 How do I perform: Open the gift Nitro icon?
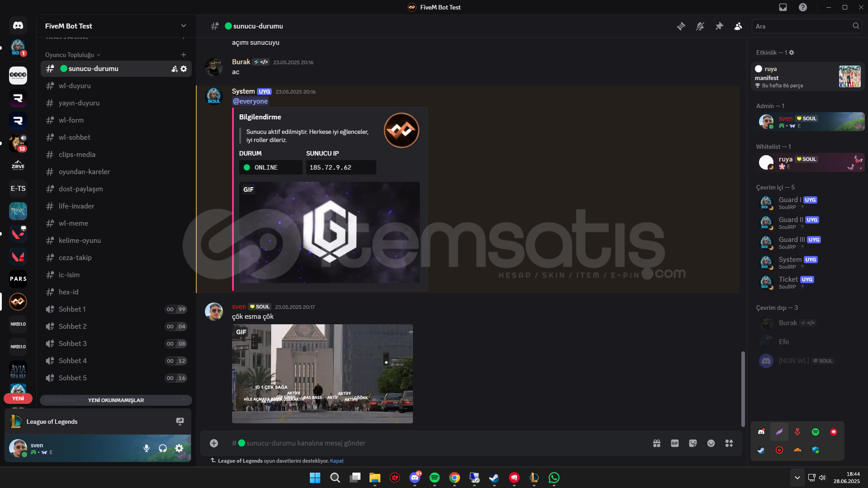coord(657,443)
